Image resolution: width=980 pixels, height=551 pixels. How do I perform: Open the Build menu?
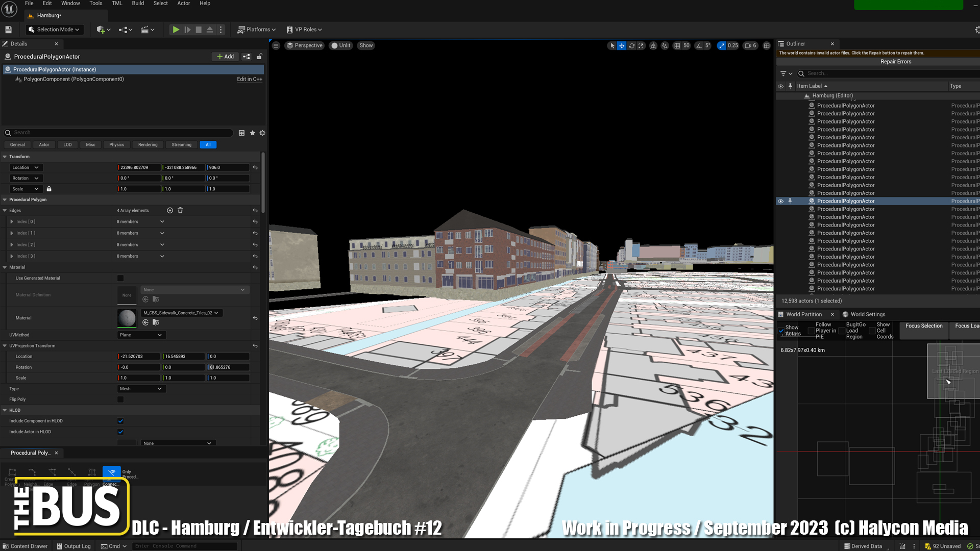coord(138,4)
